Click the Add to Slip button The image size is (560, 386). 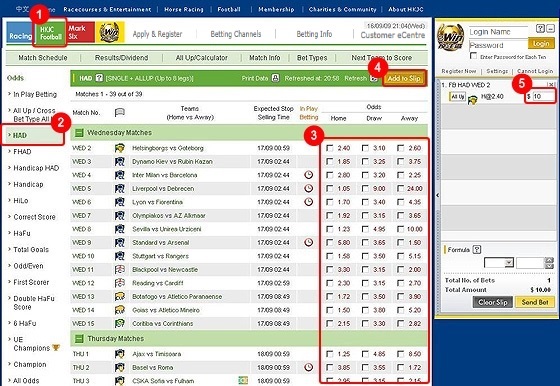404,78
